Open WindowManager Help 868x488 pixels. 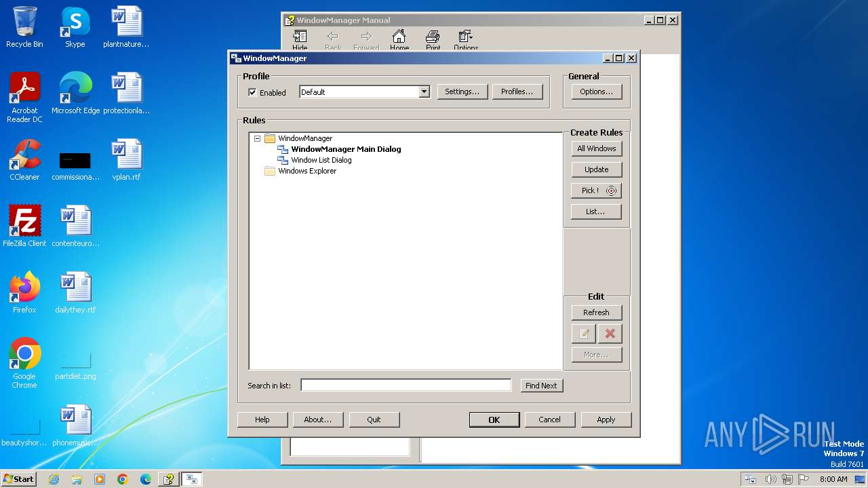click(262, 420)
